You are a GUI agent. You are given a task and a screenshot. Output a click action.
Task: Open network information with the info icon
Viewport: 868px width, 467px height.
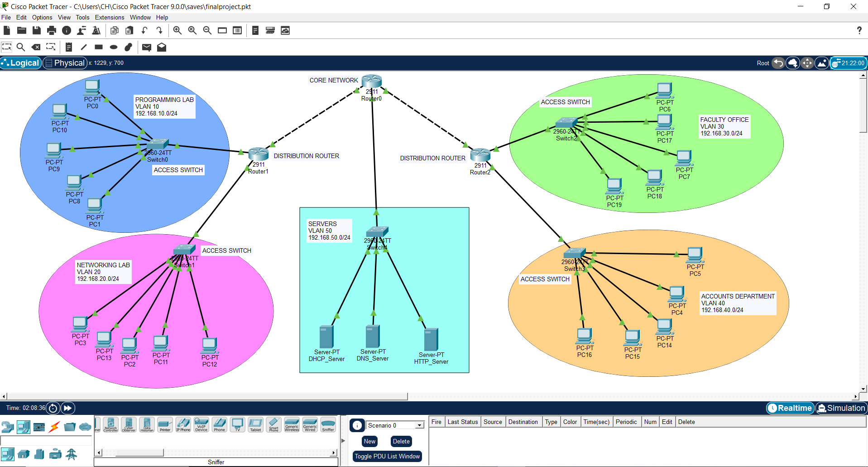point(67,30)
